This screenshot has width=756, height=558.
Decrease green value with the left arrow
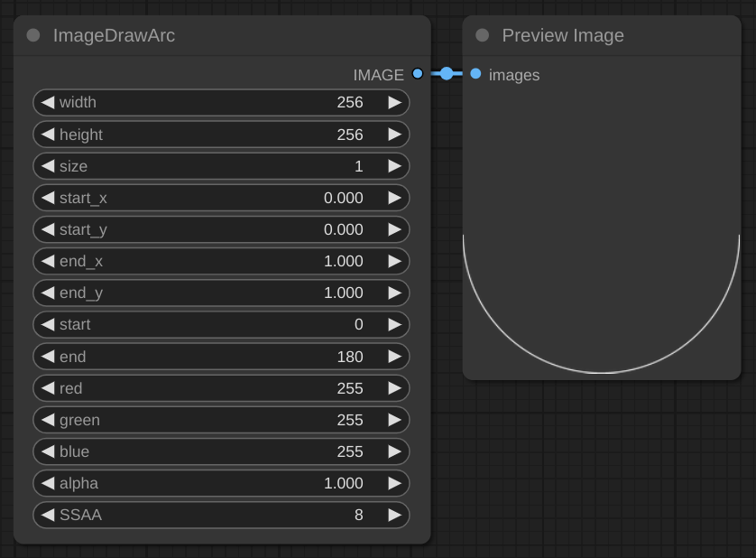point(48,420)
